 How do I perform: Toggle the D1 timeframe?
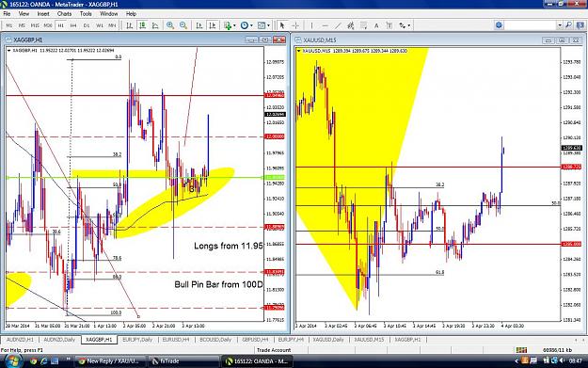[87, 25]
